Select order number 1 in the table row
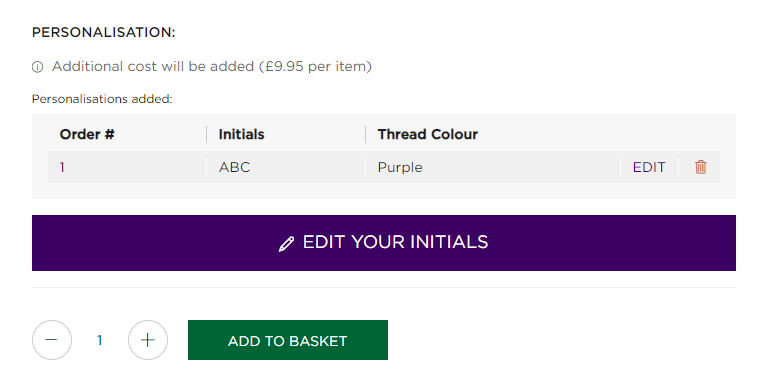 pos(62,167)
